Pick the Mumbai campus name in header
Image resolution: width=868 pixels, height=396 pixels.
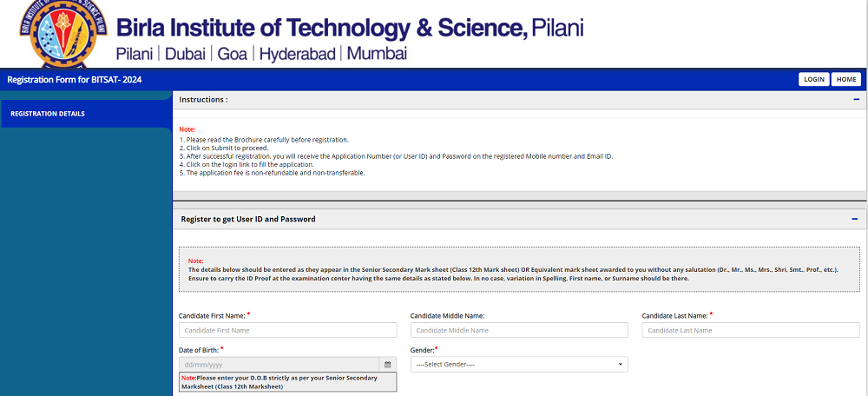point(377,53)
